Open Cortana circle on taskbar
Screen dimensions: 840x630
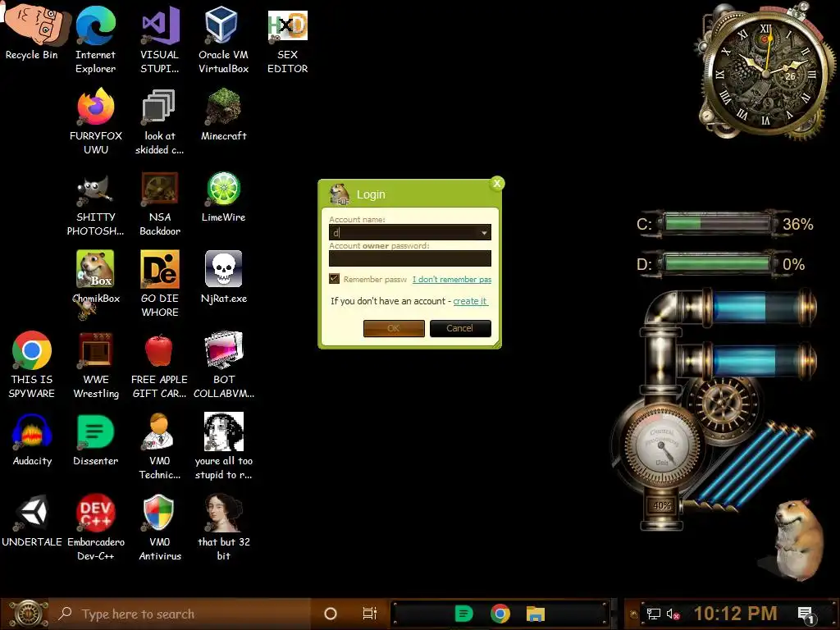tap(331, 614)
